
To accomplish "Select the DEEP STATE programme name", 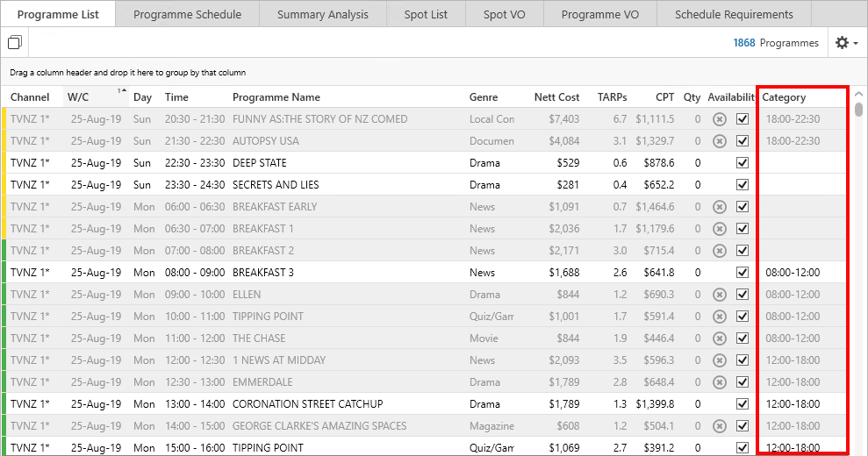I will 260,163.
